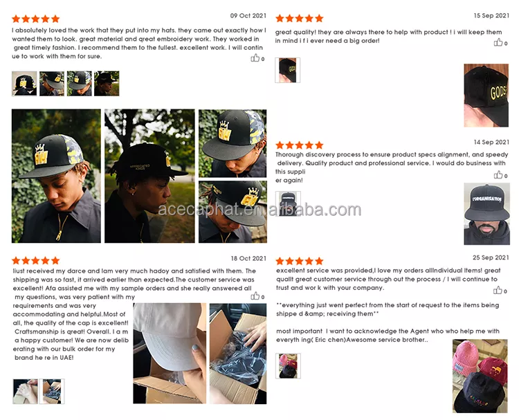The height and width of the screenshot is (420, 519).
Task: Open beanie hats small thumbnail
Action: [x=289, y=366]
